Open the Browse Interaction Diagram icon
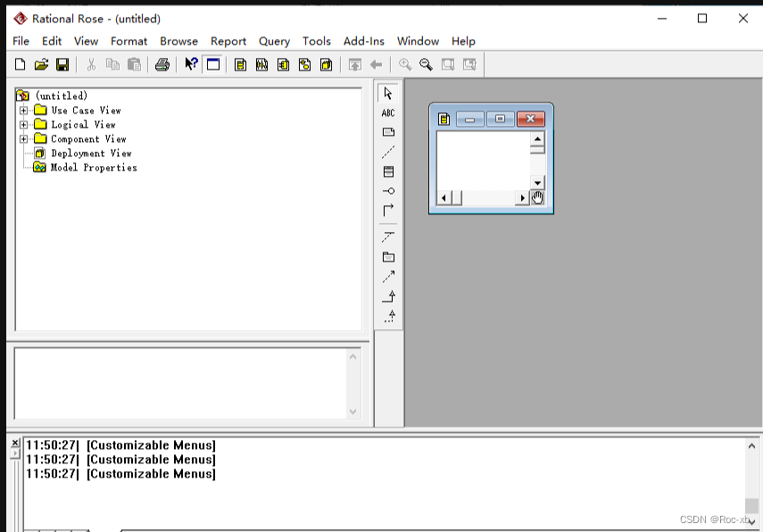The image size is (763, 532). click(x=261, y=64)
